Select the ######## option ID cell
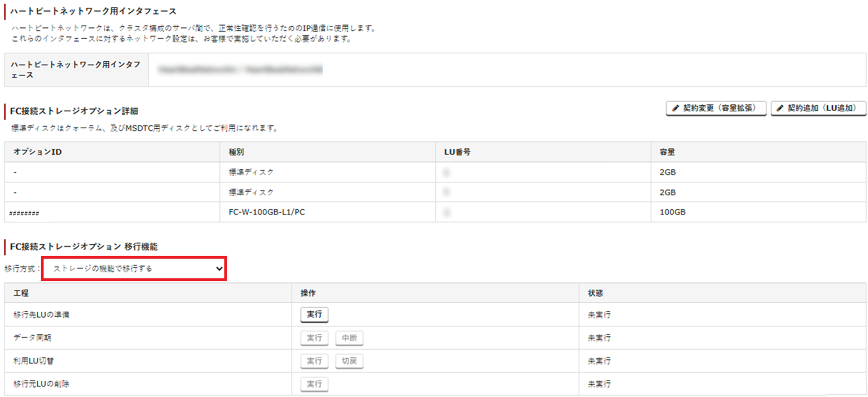 point(24,213)
